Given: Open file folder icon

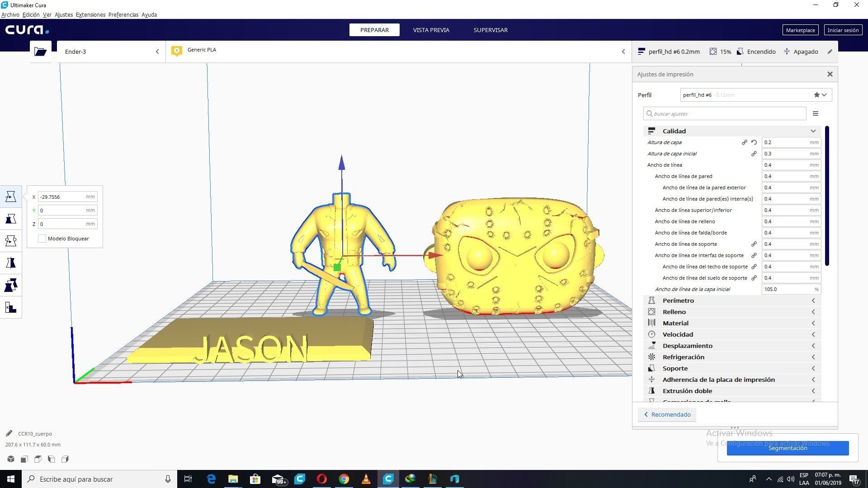Looking at the screenshot, I should 41,52.
